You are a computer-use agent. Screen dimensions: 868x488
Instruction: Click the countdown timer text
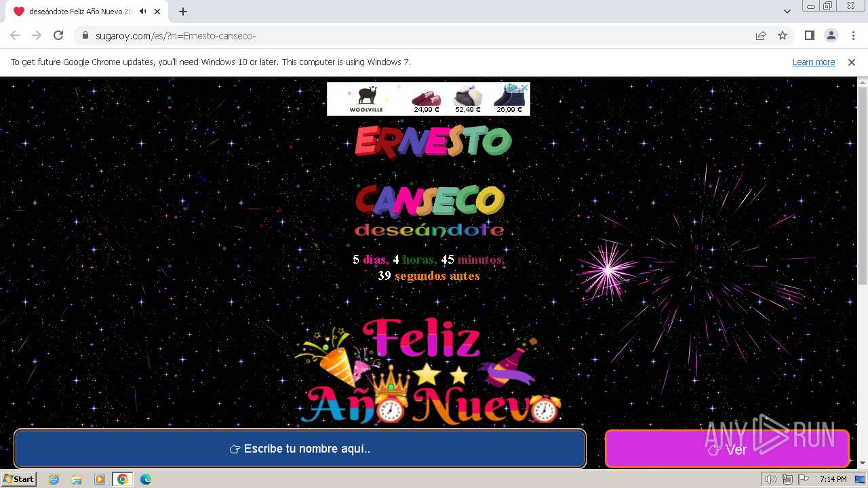(429, 268)
